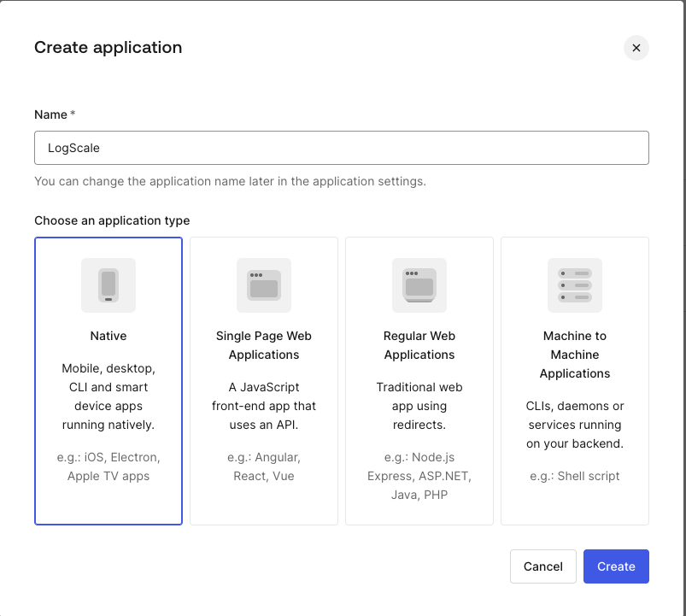The width and height of the screenshot is (686, 616).
Task: Click the Single Page Web Applications browser icon
Action: click(x=263, y=285)
